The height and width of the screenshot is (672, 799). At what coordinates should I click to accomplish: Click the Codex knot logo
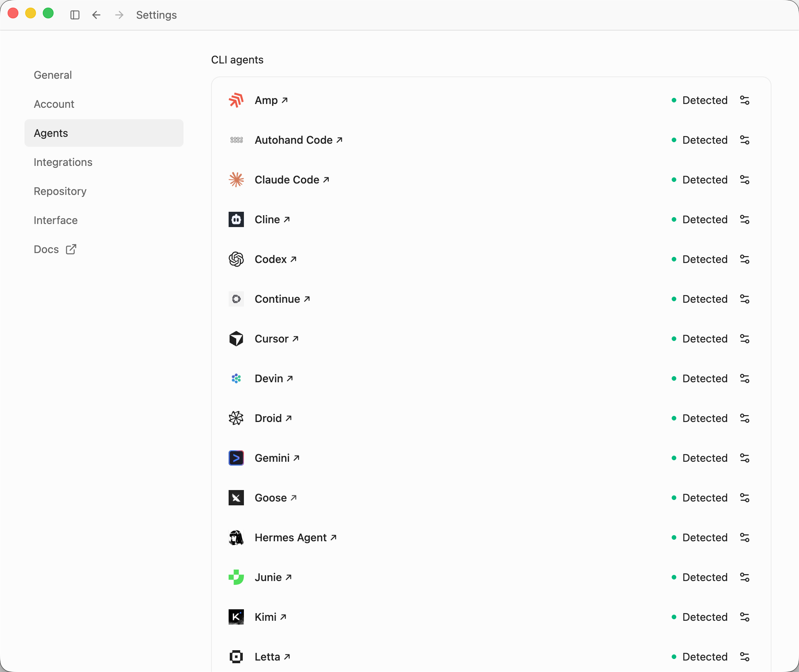click(x=236, y=259)
